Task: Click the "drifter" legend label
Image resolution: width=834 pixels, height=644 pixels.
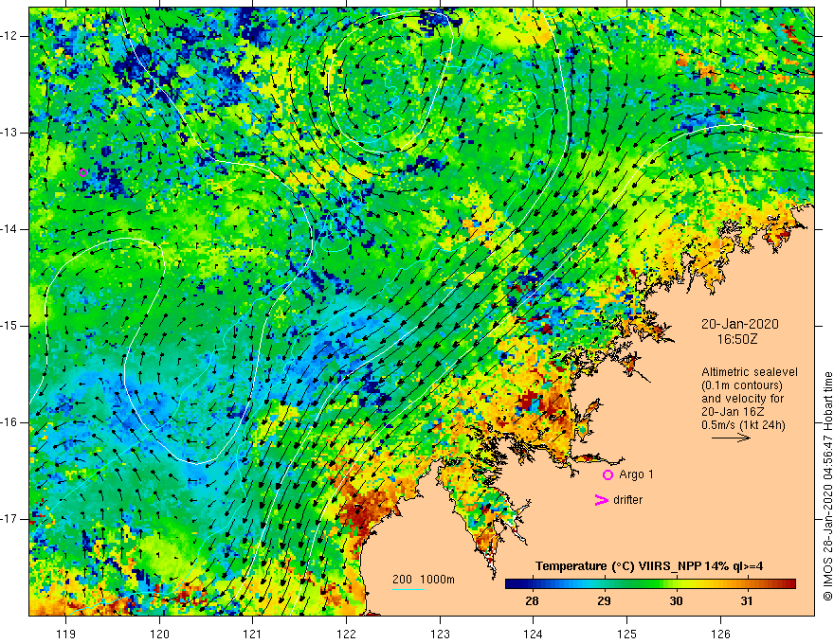Action: [627, 500]
